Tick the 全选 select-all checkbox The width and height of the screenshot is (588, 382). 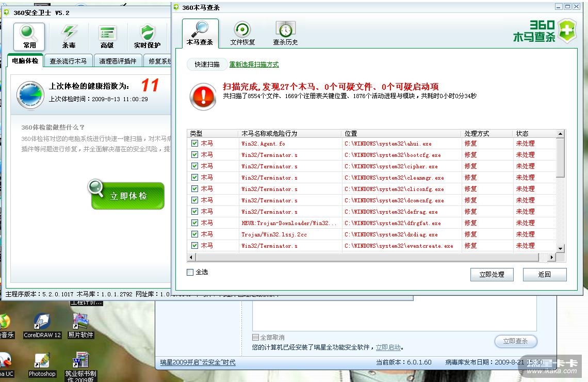[x=190, y=272]
